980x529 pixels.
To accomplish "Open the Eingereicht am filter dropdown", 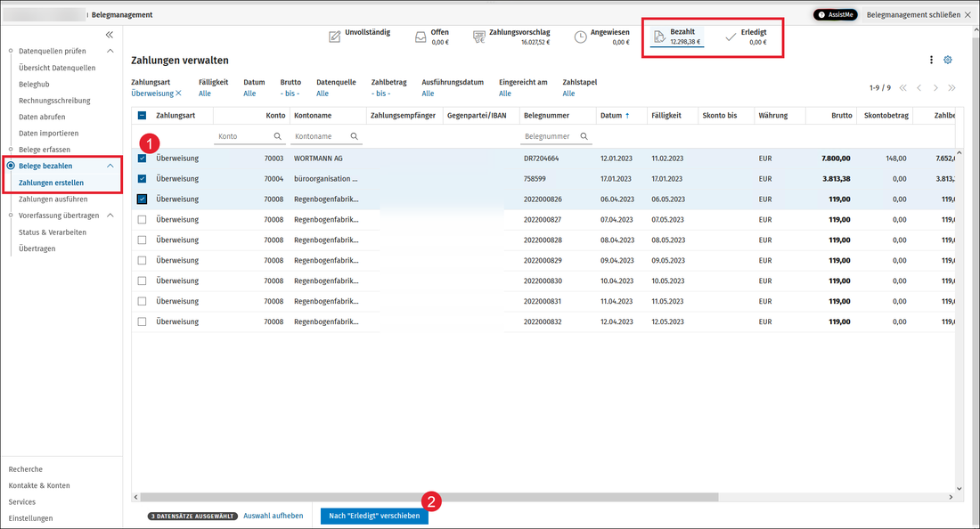I will (505, 94).
